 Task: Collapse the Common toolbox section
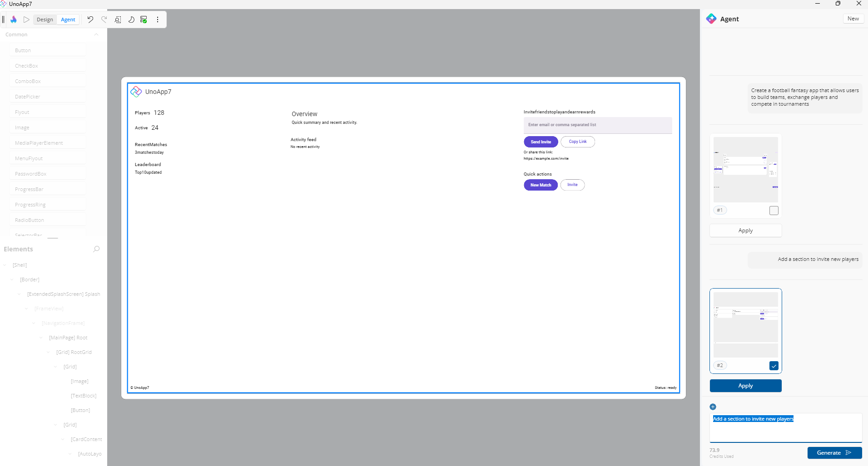(x=96, y=34)
